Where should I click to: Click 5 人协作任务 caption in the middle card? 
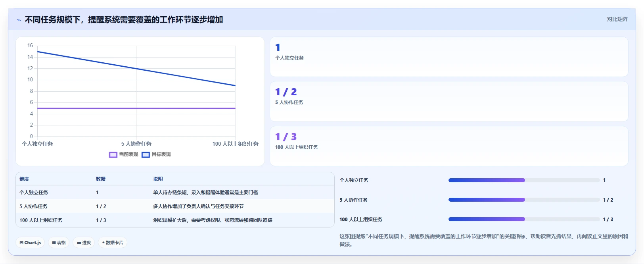[x=289, y=102]
